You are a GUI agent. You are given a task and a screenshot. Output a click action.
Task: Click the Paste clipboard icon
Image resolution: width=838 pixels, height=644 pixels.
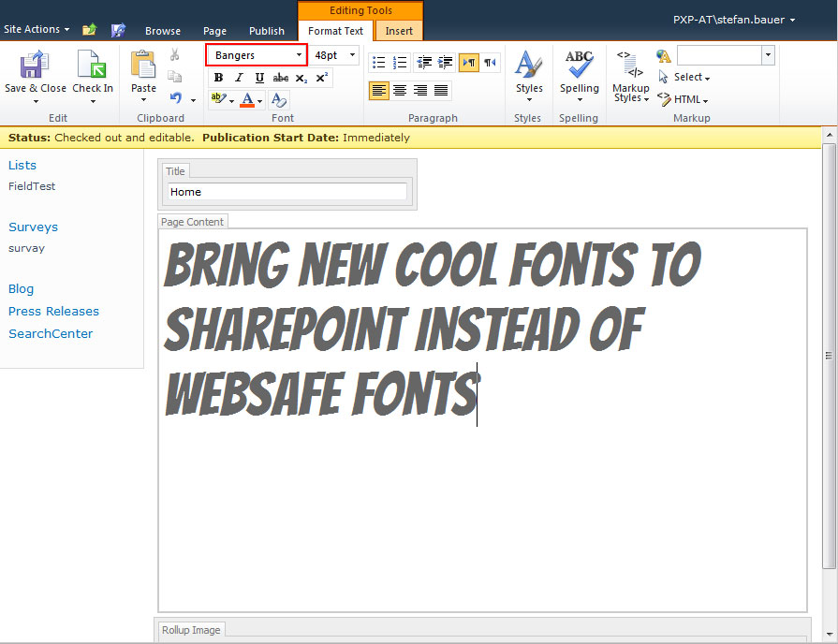[143, 65]
